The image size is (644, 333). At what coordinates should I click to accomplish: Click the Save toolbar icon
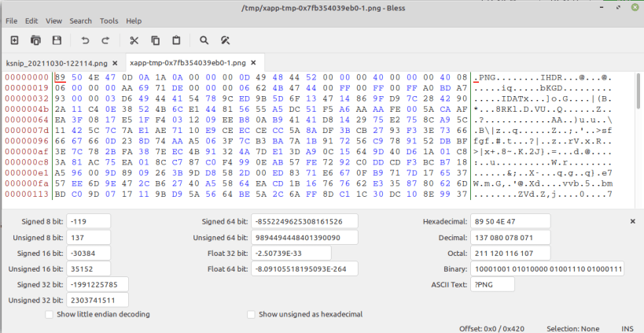pos(57,40)
